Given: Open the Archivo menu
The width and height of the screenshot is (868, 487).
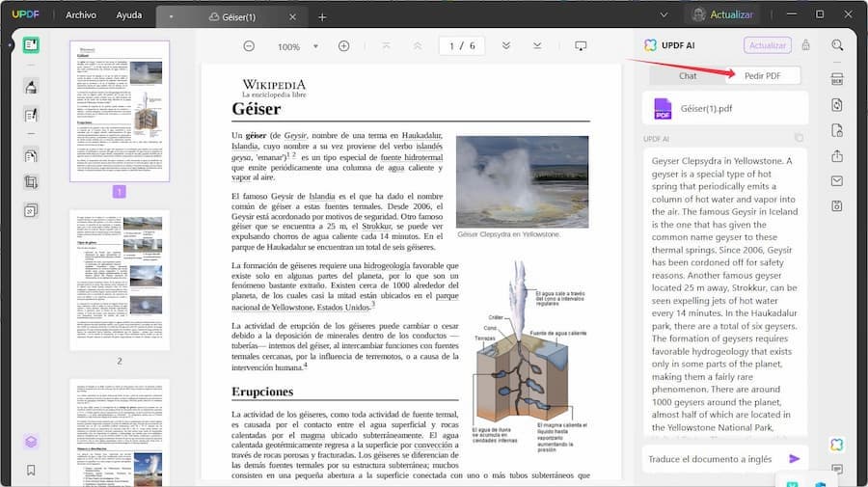Looking at the screenshot, I should tap(81, 14).
